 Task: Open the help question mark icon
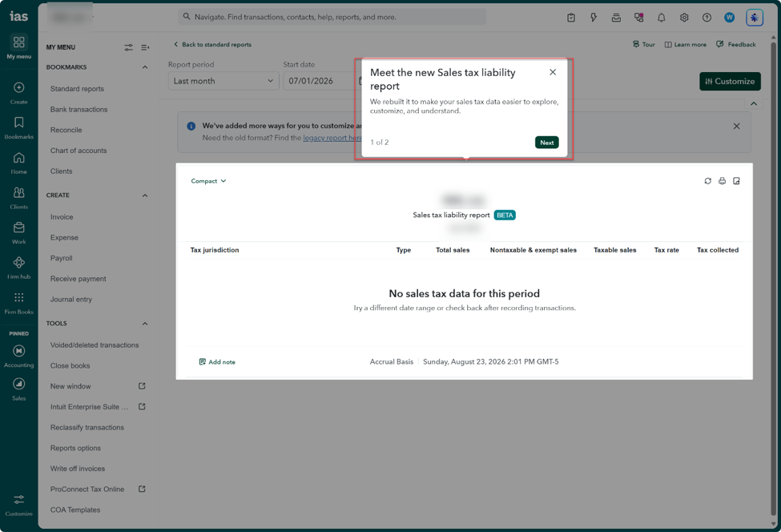click(x=707, y=18)
